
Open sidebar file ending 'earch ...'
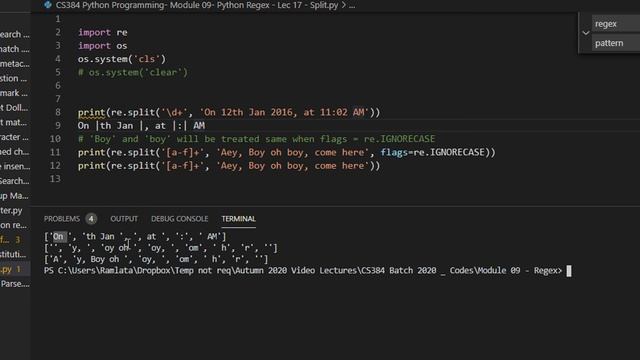[15, 34]
